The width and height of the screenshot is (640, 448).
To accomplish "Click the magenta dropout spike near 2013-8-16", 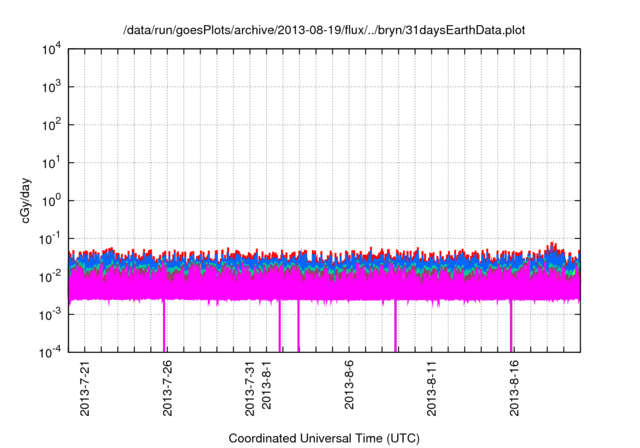I will coord(511,326).
